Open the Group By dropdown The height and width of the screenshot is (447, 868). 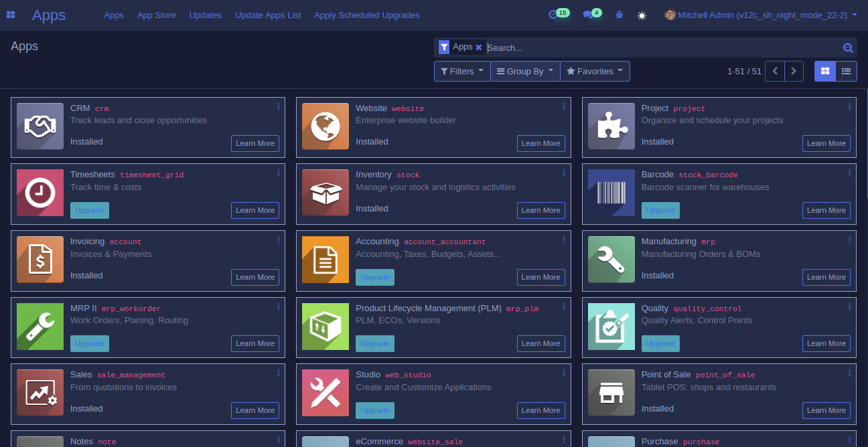coord(525,71)
